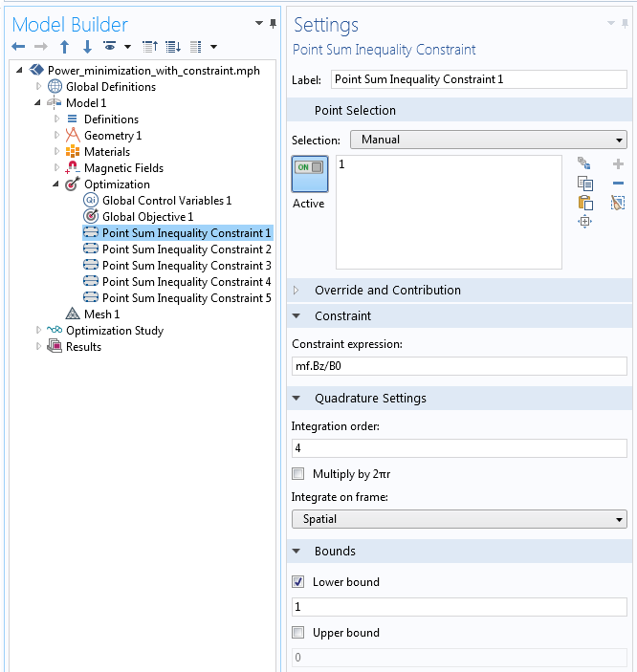Expand the Materials node
Image resolution: width=637 pixels, height=672 pixels.
tap(56, 151)
